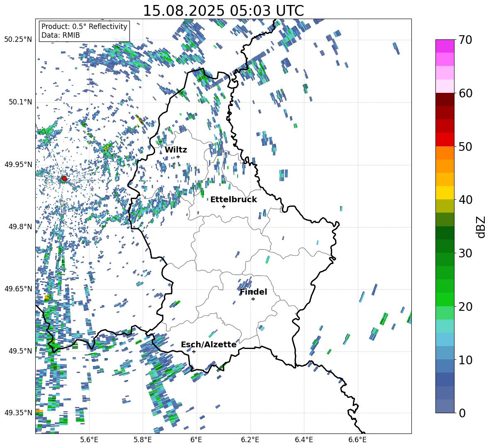Image resolution: width=491 pixels, height=448 pixels.
Task: Click the 49.65°N latitude label
Action: [x=18, y=288]
